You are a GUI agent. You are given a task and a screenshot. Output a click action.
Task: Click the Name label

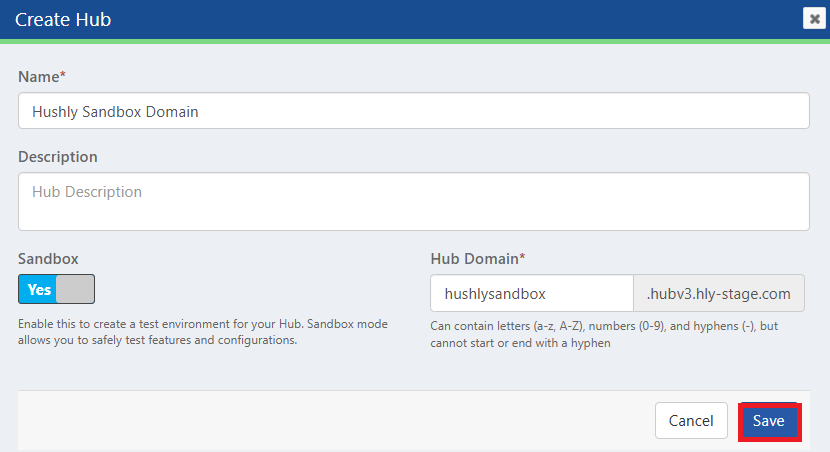[42, 77]
